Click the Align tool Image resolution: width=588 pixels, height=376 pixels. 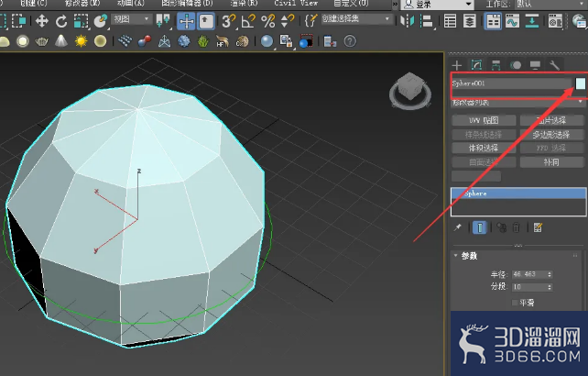tap(427, 21)
